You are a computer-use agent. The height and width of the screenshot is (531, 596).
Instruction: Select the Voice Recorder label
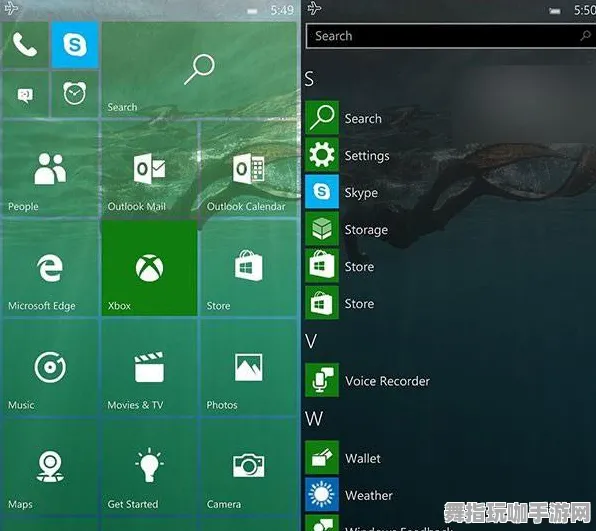387,381
